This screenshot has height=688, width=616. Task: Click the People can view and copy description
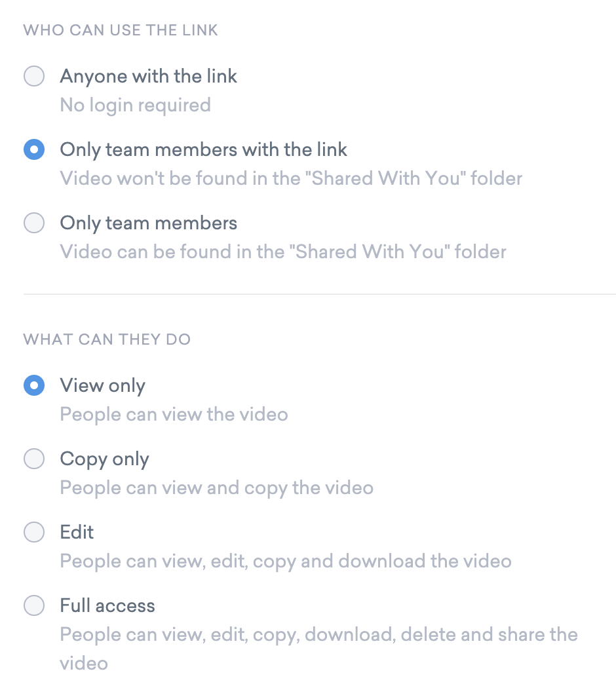tap(216, 487)
